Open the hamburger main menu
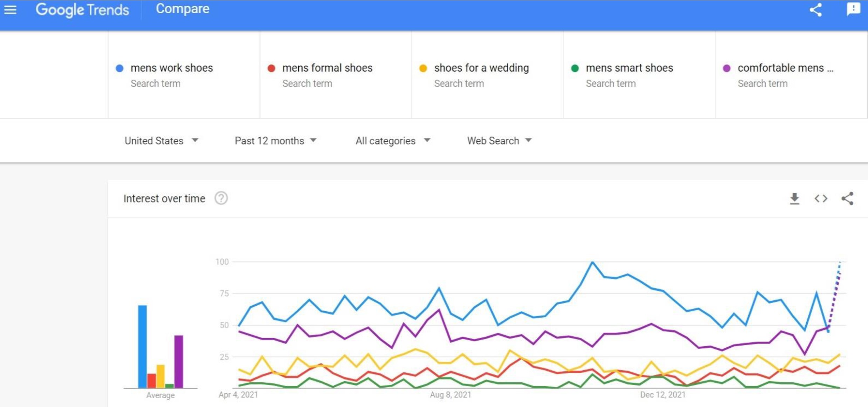868x407 pixels. pos(10,9)
